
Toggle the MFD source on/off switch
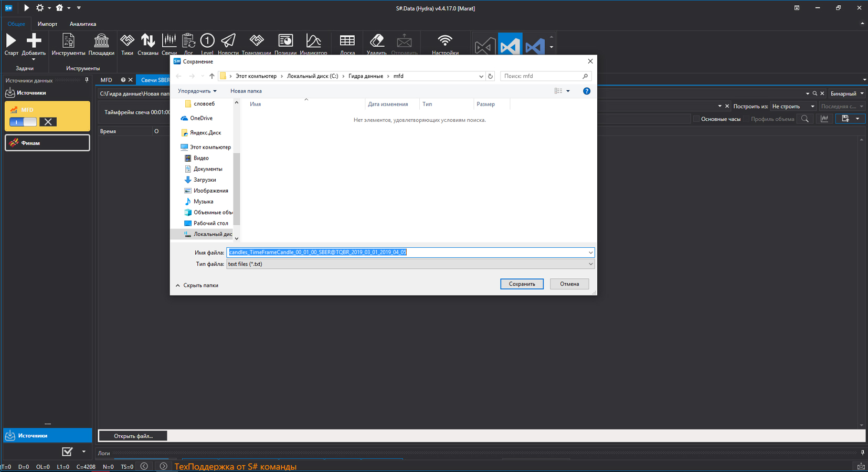[23, 122]
